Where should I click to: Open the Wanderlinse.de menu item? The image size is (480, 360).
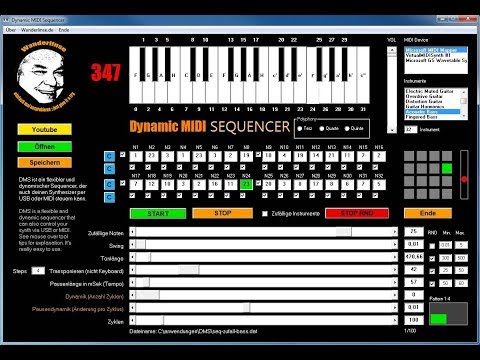click(37, 30)
